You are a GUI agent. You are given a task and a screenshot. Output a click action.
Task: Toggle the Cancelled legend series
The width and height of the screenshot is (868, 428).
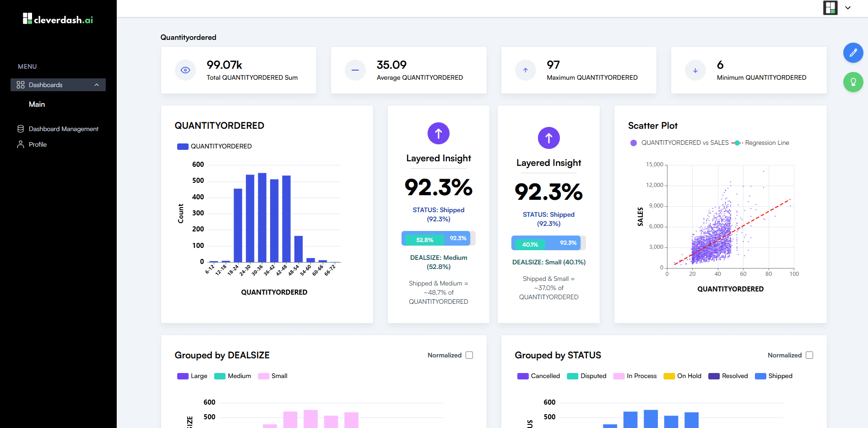click(539, 376)
